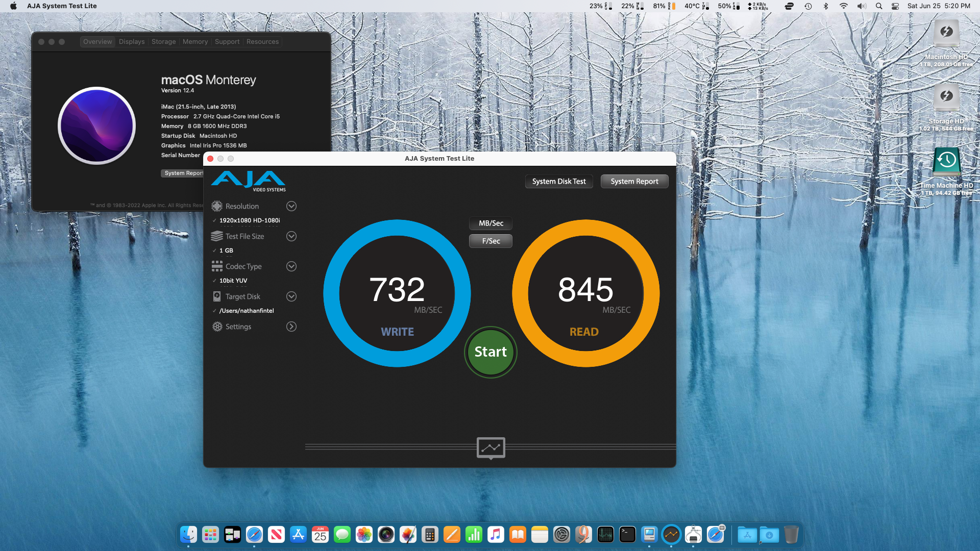Select the Macintosh HD desktop drive
Viewport: 980px width, 551px height.
point(946,43)
